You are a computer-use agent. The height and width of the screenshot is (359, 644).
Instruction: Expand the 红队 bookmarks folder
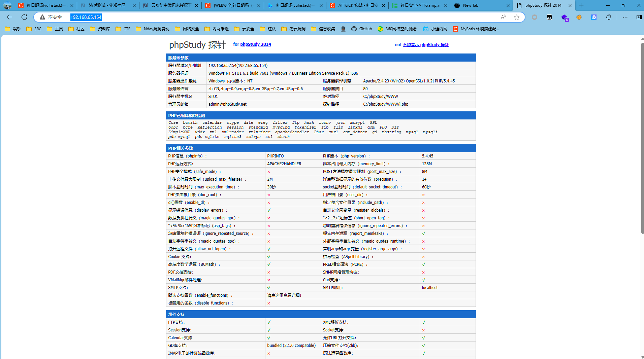pos(268,29)
